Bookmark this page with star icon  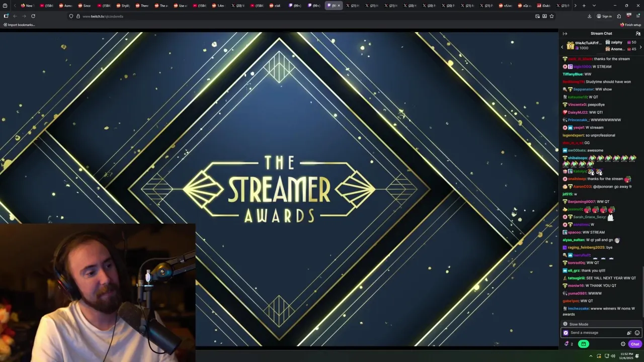[551, 16]
